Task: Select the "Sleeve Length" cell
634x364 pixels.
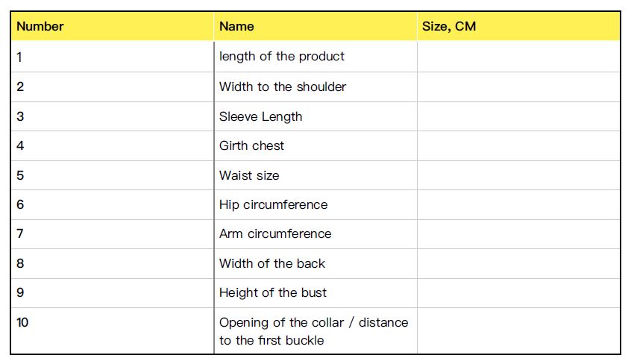Action: click(x=261, y=116)
